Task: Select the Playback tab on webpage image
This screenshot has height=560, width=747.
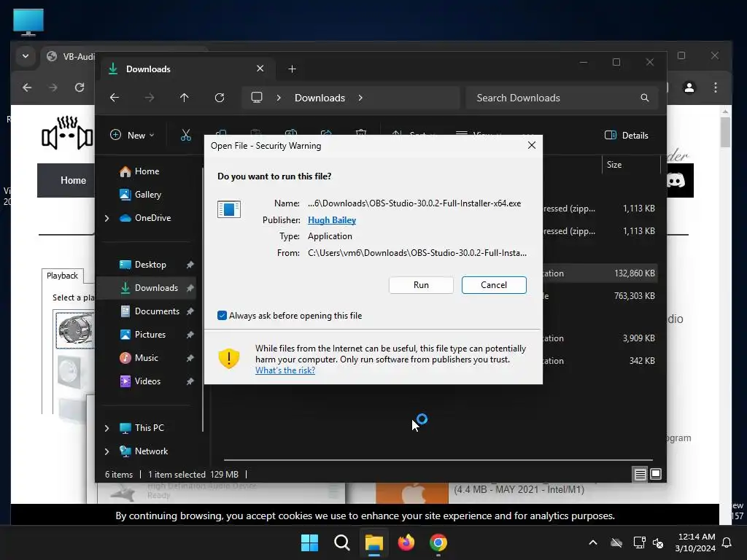Action: point(63,276)
